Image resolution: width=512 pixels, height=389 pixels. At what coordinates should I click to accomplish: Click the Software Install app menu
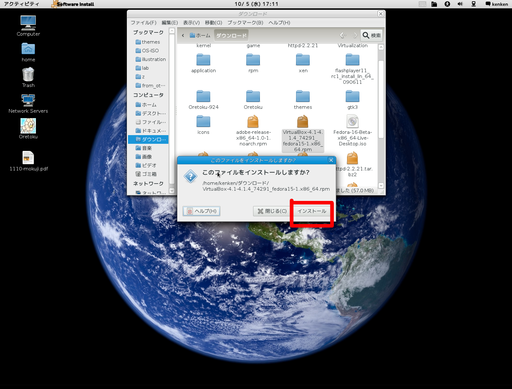[x=73, y=4]
